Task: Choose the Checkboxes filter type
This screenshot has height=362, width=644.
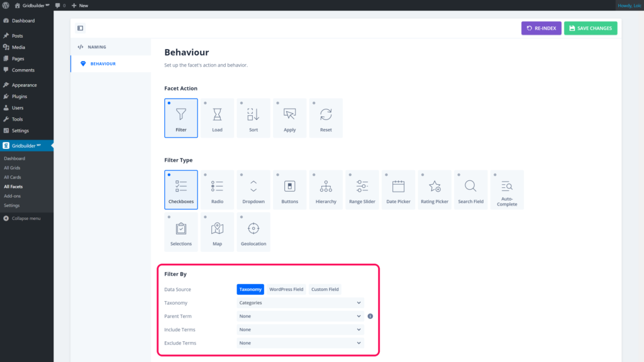Action: 180,190
